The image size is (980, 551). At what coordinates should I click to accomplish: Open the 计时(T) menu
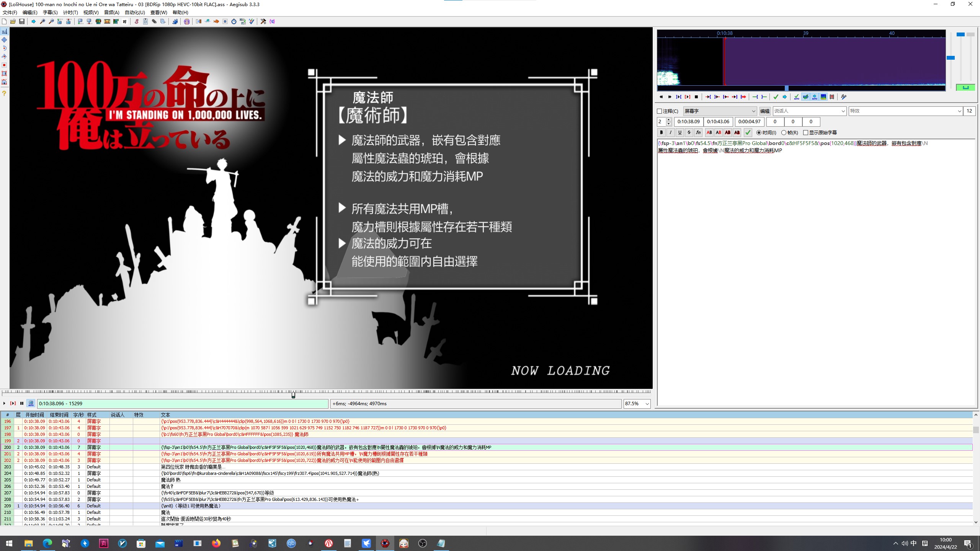point(70,13)
